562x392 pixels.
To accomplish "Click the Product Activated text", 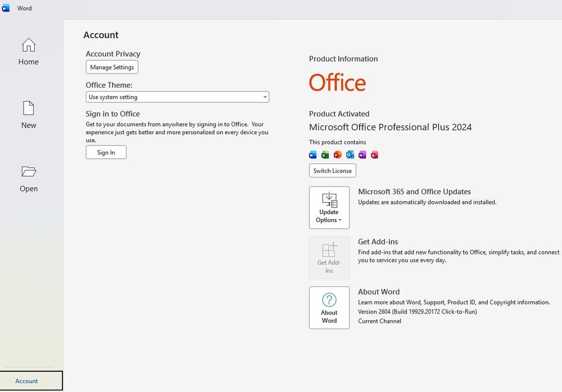I will point(339,114).
